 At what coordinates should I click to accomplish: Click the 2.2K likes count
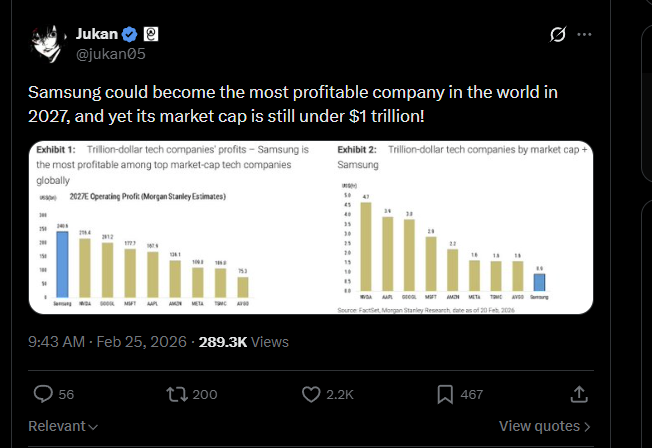[340, 394]
